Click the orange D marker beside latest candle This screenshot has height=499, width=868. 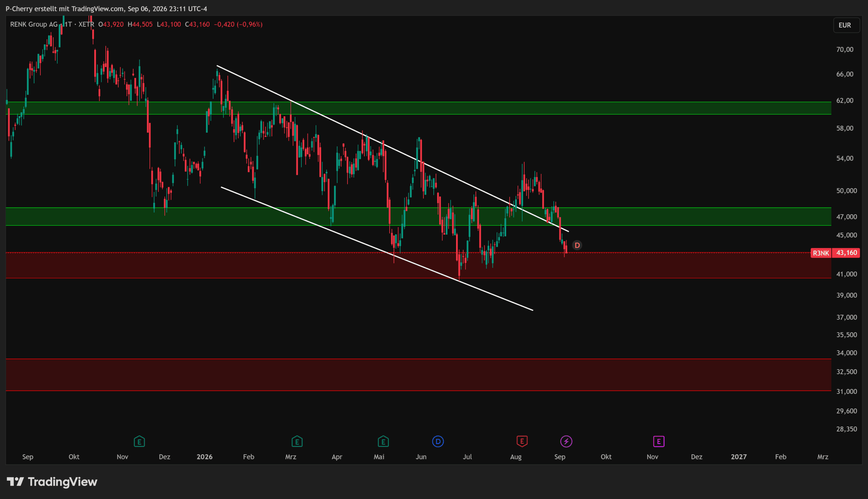pyautogui.click(x=577, y=245)
